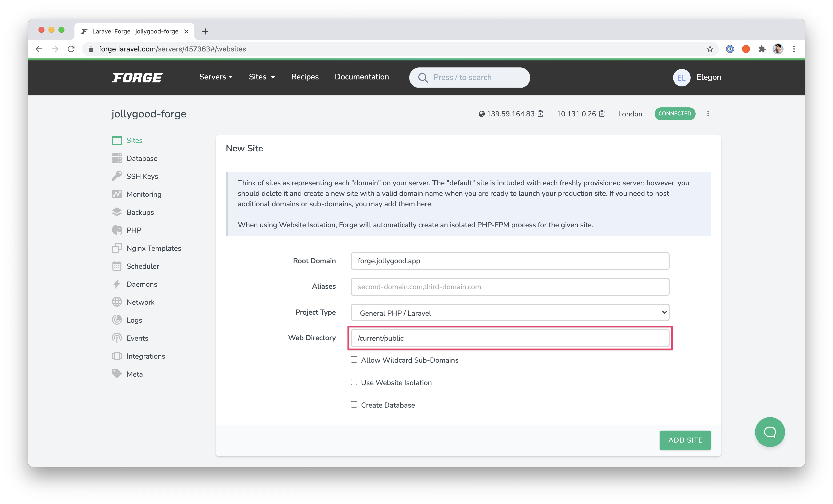Focus the Root Domain field
The image size is (833, 504).
pyautogui.click(x=510, y=261)
